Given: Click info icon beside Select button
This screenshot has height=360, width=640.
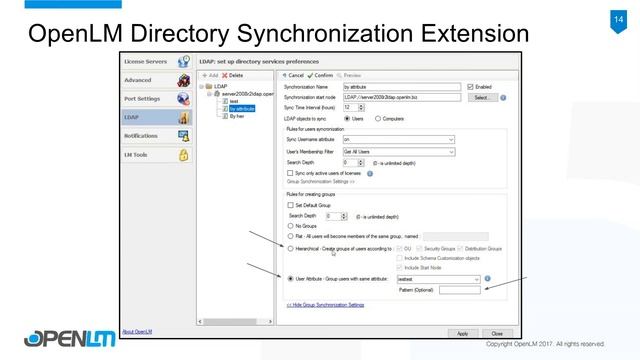Looking at the screenshot, I should tap(503, 98).
